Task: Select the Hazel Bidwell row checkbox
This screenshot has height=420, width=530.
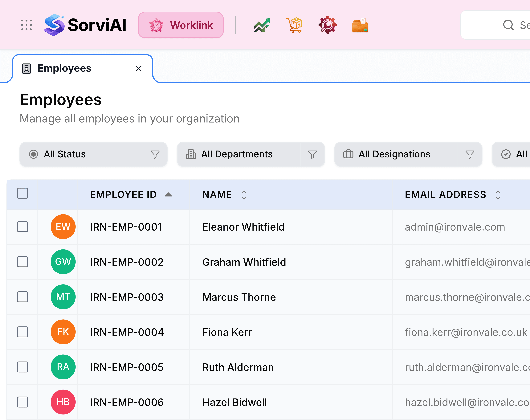Action: click(23, 402)
